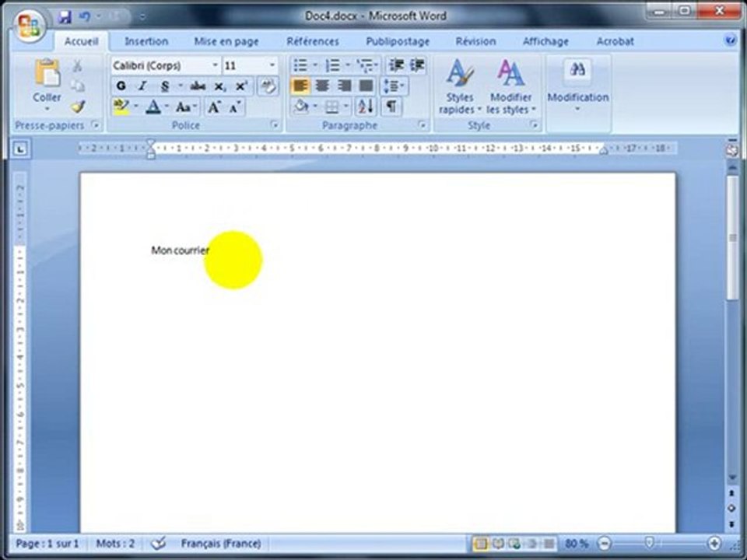747x560 pixels.
Task: Switch to the Mise en page tab
Action: [226, 41]
